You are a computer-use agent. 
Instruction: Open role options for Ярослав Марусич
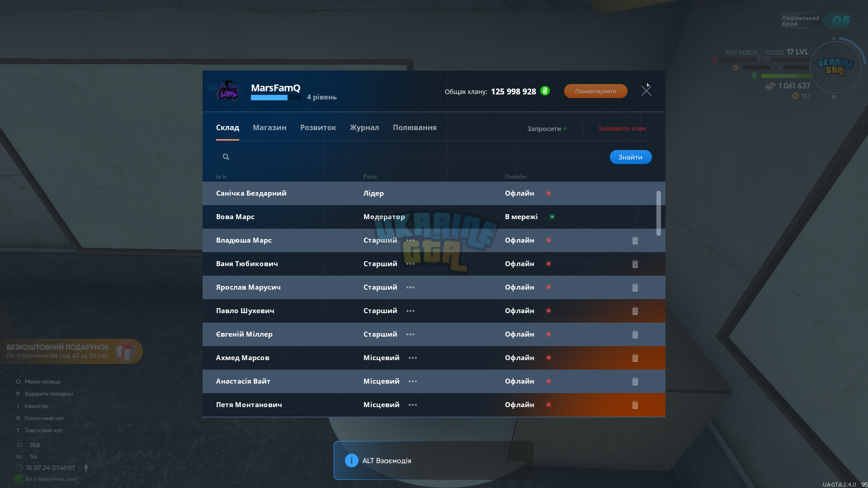410,287
